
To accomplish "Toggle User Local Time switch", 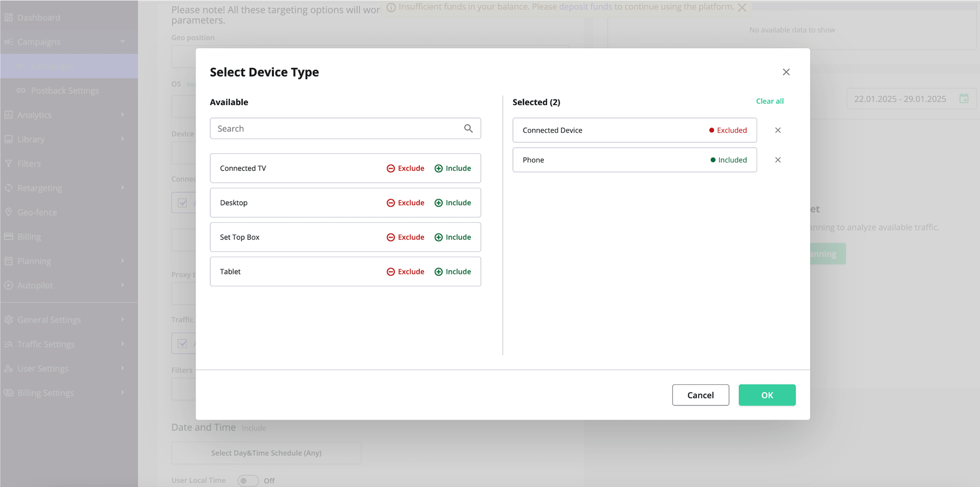I will [248, 481].
